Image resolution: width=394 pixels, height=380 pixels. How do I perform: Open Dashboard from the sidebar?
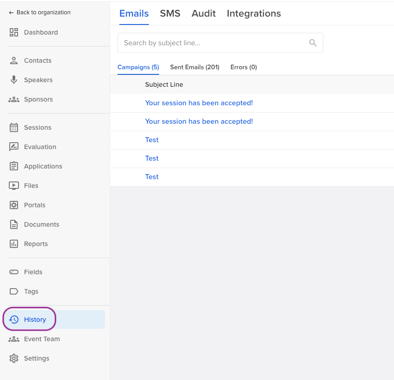[x=41, y=32]
